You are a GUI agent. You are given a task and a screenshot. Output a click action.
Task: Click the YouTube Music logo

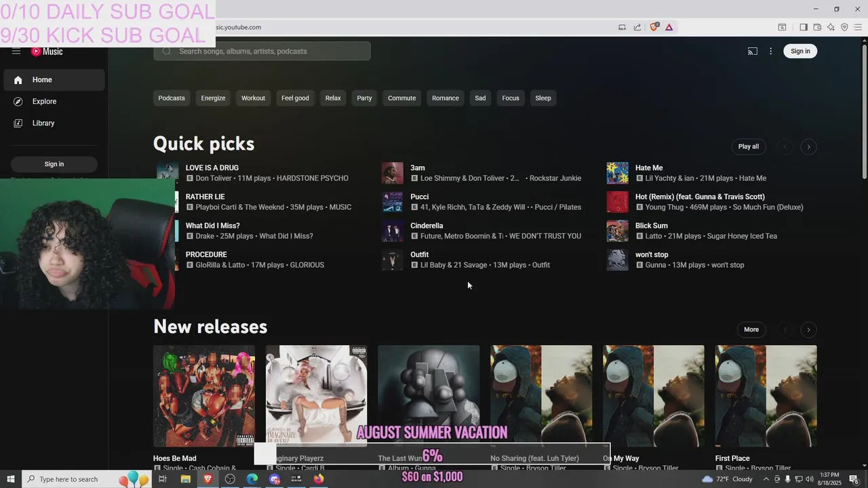click(47, 52)
